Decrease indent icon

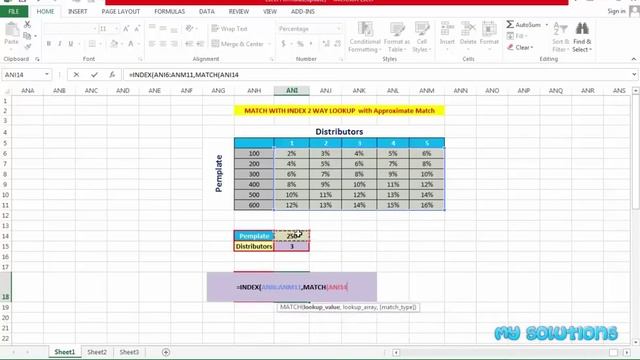coord(189,44)
